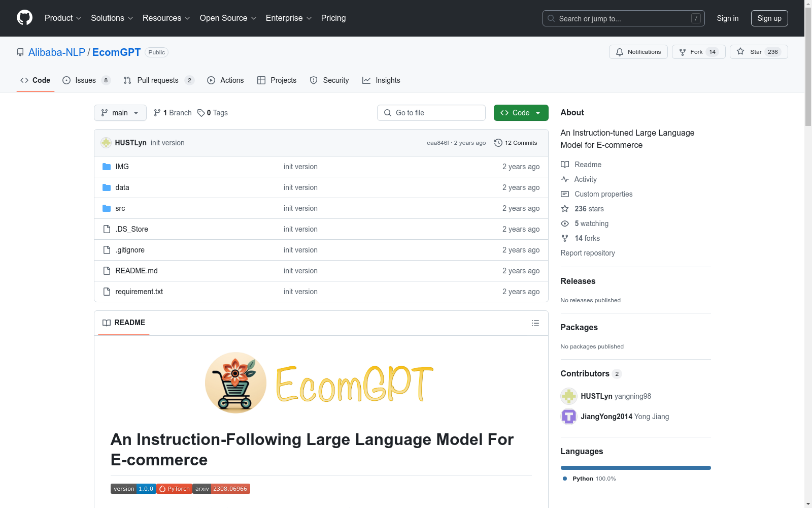Viewport: 812px width, 508px height.
Task: Click the PyTorch badge in README
Action: (174, 489)
